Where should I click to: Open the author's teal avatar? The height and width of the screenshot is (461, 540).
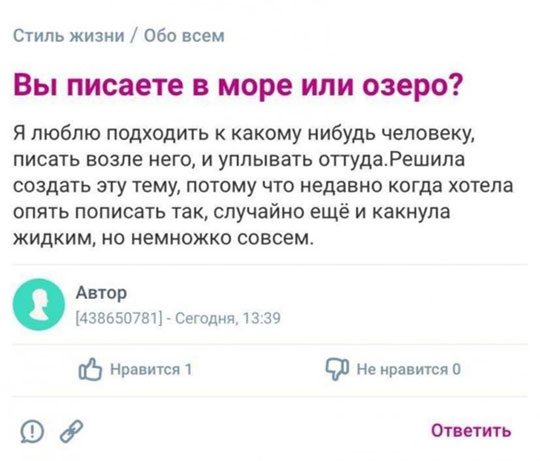point(39,305)
